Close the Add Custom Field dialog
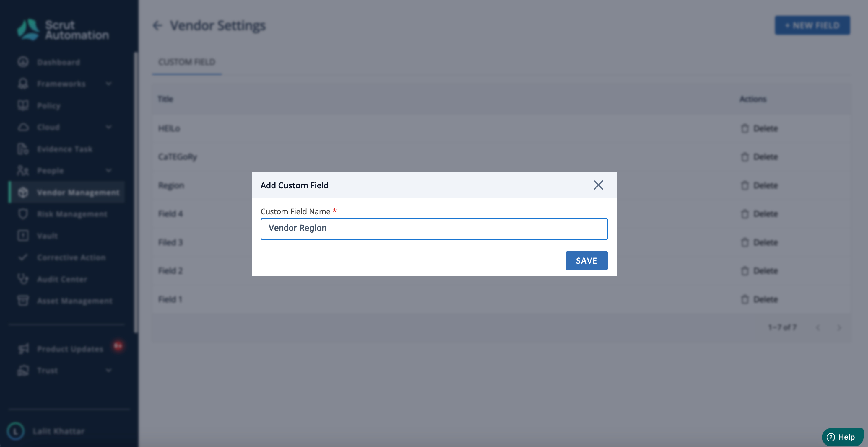868x447 pixels. pos(598,185)
